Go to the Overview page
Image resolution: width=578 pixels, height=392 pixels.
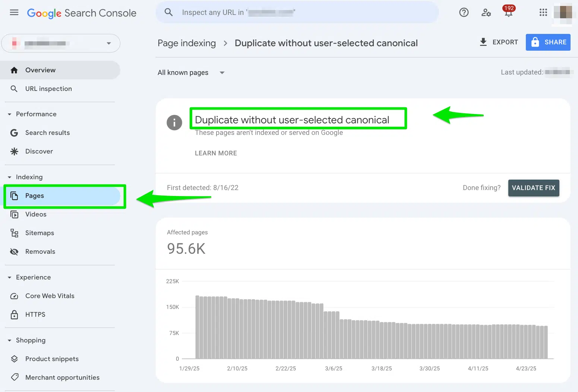click(x=40, y=70)
